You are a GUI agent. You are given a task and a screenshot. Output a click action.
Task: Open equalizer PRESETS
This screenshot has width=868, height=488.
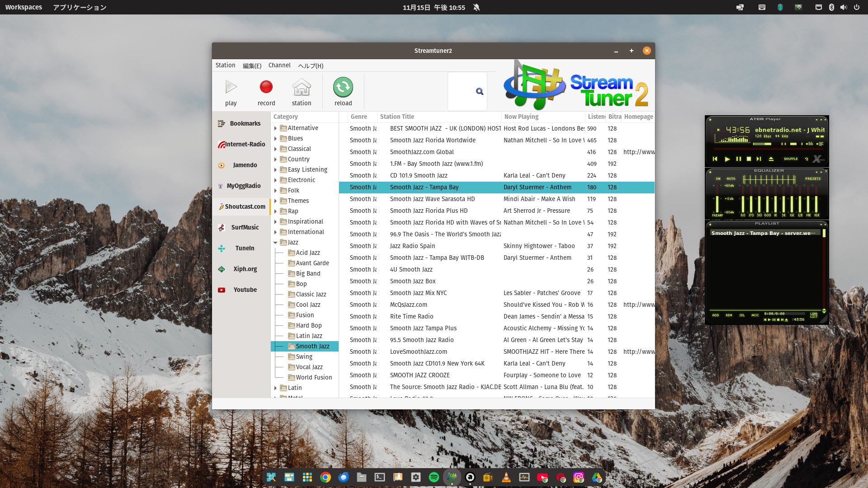(813, 179)
